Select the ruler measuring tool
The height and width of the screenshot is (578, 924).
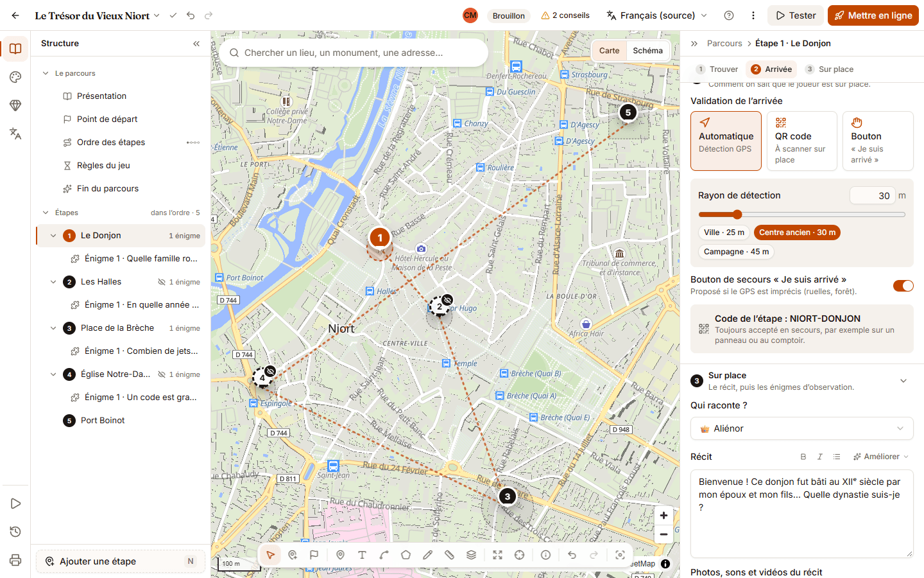(449, 555)
